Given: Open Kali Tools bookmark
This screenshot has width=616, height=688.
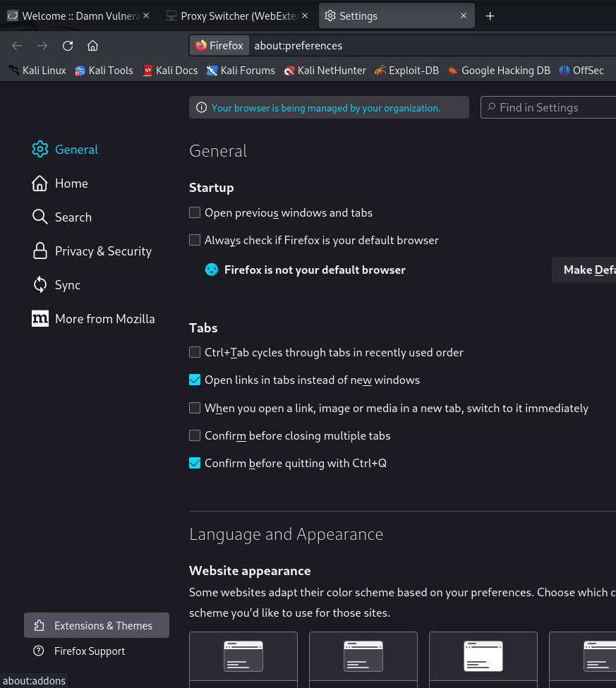Looking at the screenshot, I should point(104,71).
